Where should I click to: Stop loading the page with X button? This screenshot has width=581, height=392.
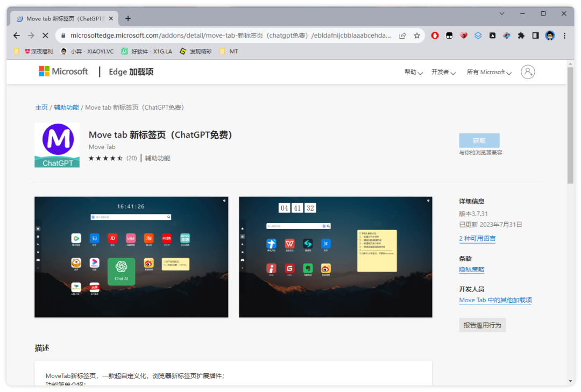tap(45, 35)
